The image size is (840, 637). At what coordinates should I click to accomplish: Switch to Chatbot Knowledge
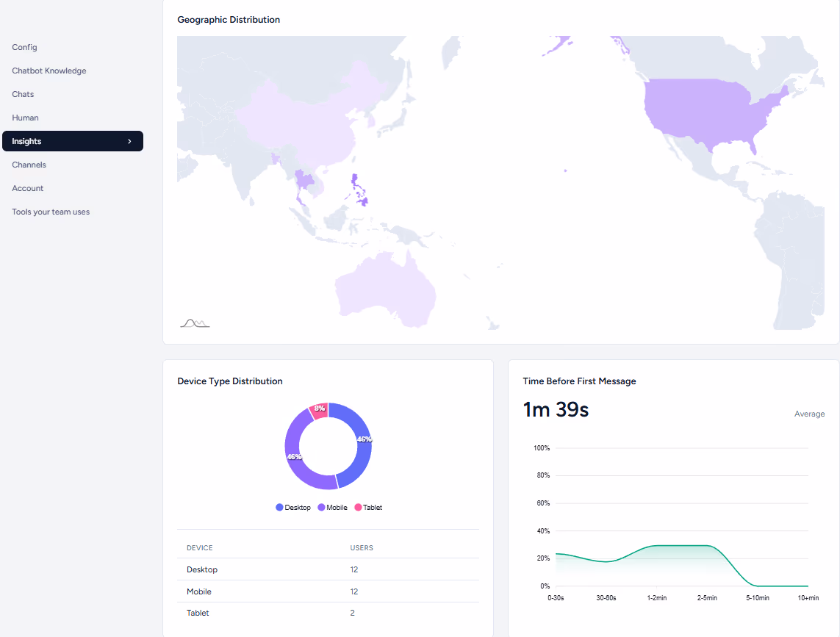tap(49, 71)
